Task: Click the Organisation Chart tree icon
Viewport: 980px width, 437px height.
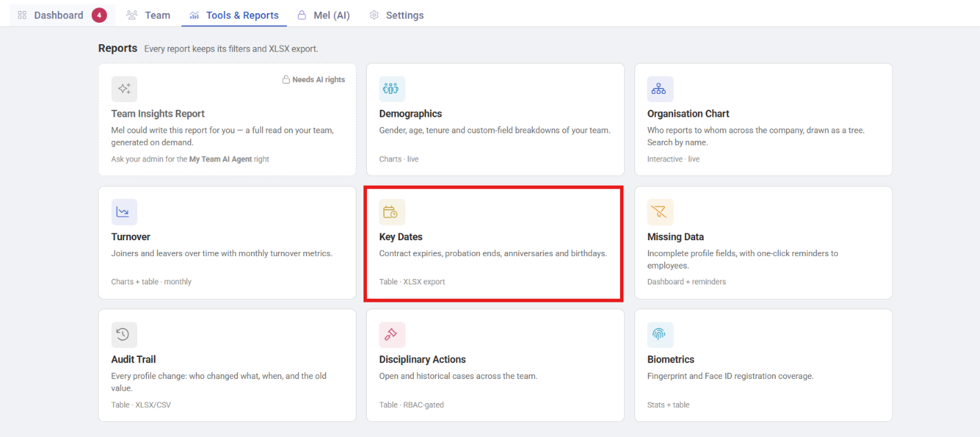Action: [x=660, y=89]
